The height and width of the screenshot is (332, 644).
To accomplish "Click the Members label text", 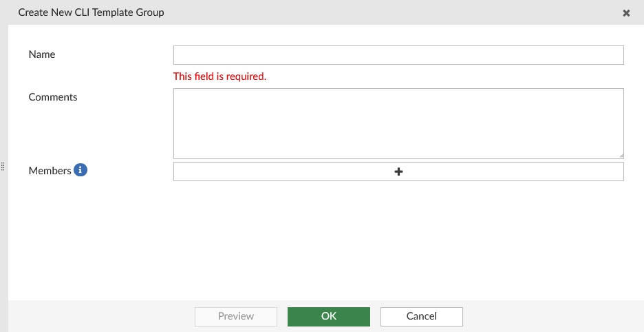I will 50,171.
